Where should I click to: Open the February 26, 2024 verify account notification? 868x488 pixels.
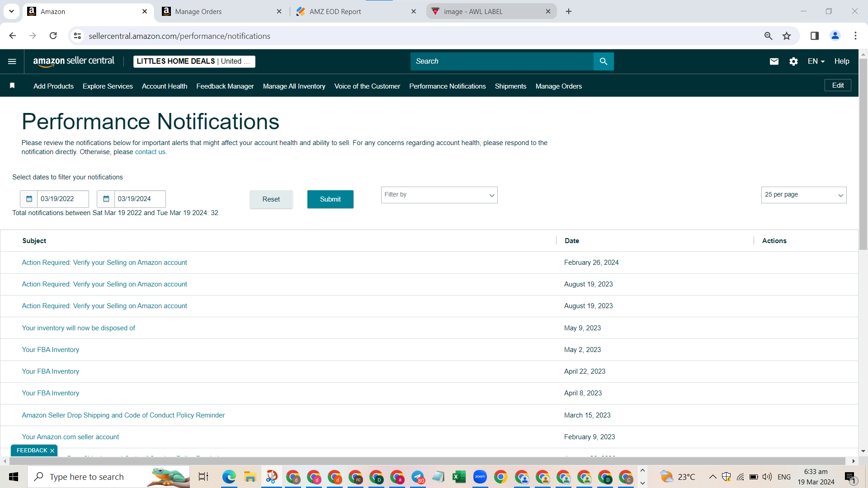[104, 263]
